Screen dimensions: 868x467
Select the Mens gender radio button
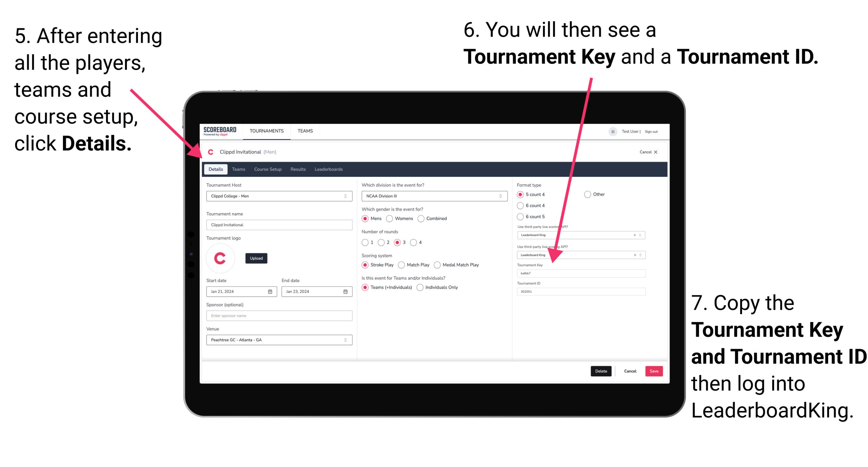(x=366, y=218)
